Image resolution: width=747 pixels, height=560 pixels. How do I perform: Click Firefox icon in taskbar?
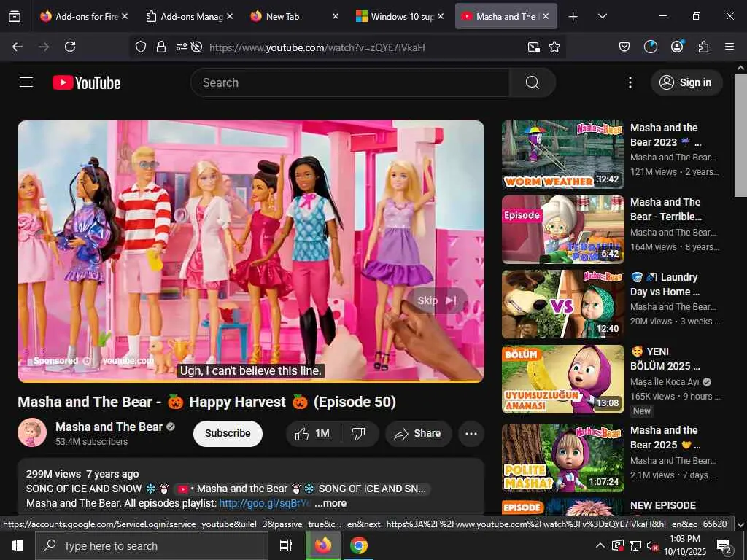pos(322,545)
